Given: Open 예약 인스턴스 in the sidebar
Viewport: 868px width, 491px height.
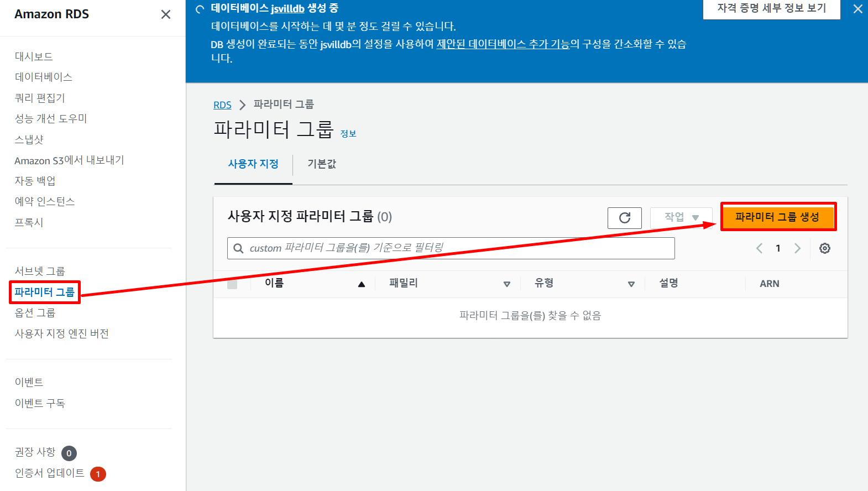Looking at the screenshot, I should click(x=45, y=202).
